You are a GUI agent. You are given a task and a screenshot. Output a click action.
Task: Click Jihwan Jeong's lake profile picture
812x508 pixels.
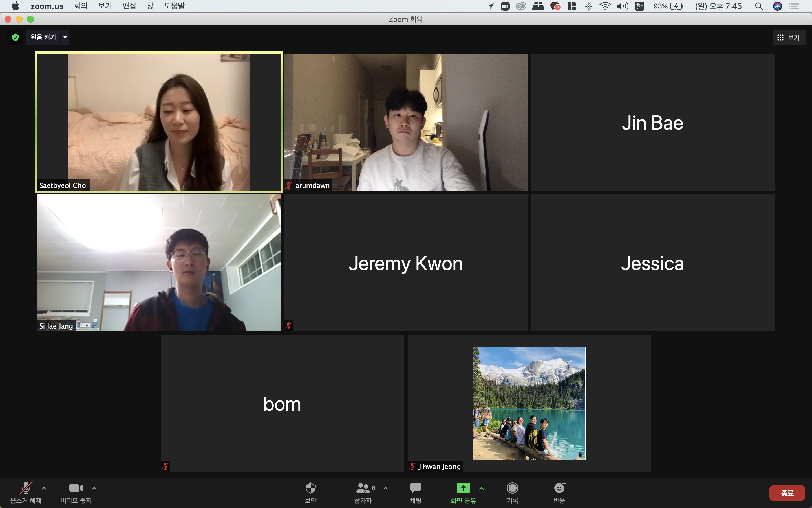coord(529,403)
